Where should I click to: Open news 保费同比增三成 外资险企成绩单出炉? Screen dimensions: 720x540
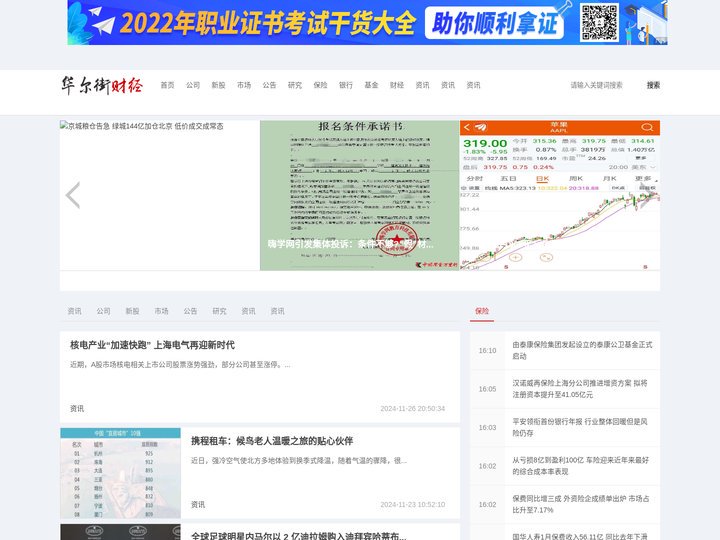pos(581,505)
